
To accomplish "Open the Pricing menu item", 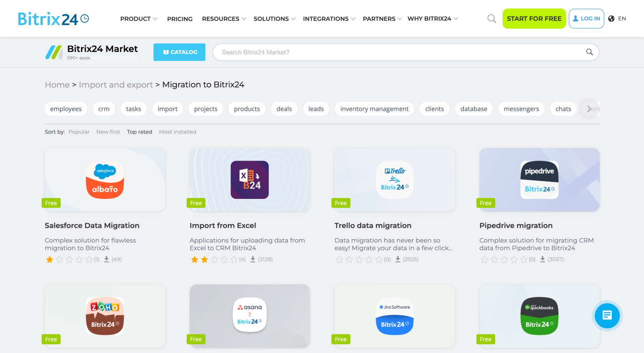I will point(180,19).
